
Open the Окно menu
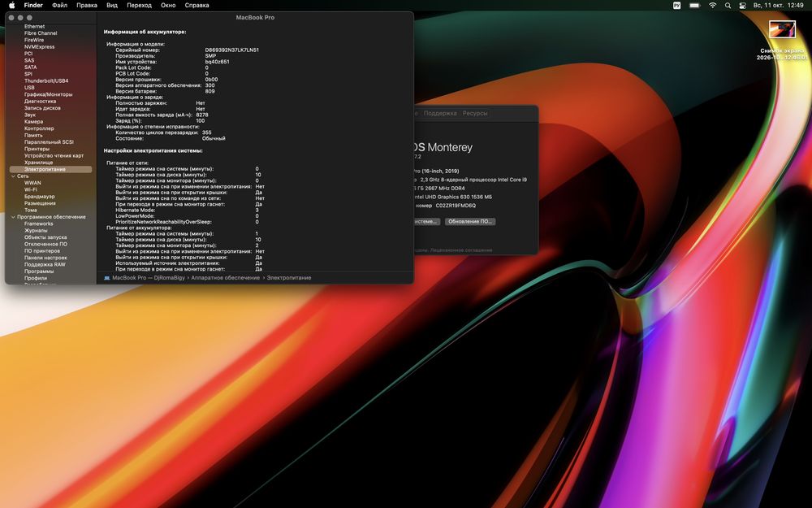point(168,5)
